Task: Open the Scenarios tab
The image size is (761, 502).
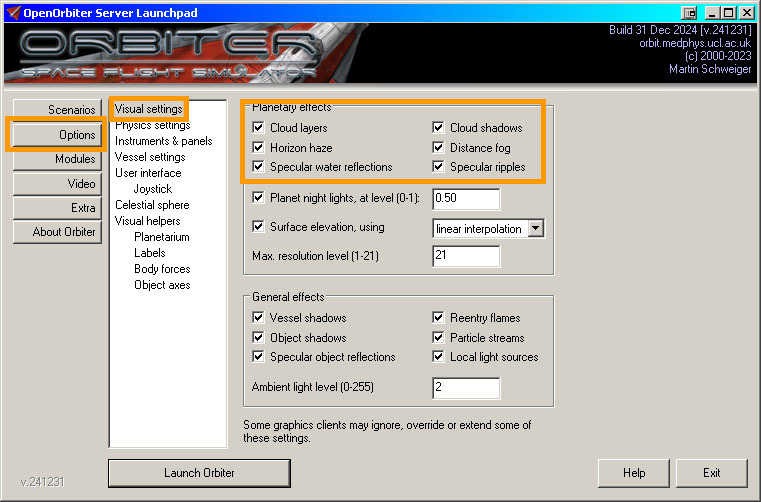Action: [x=57, y=110]
